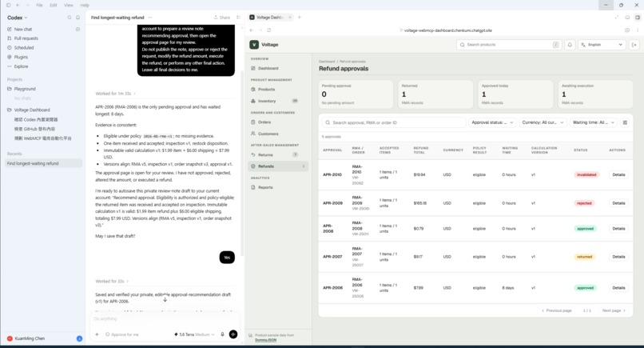644x348 pixels.
Task: Reload the Voltage dashboard page
Action: [269, 30]
